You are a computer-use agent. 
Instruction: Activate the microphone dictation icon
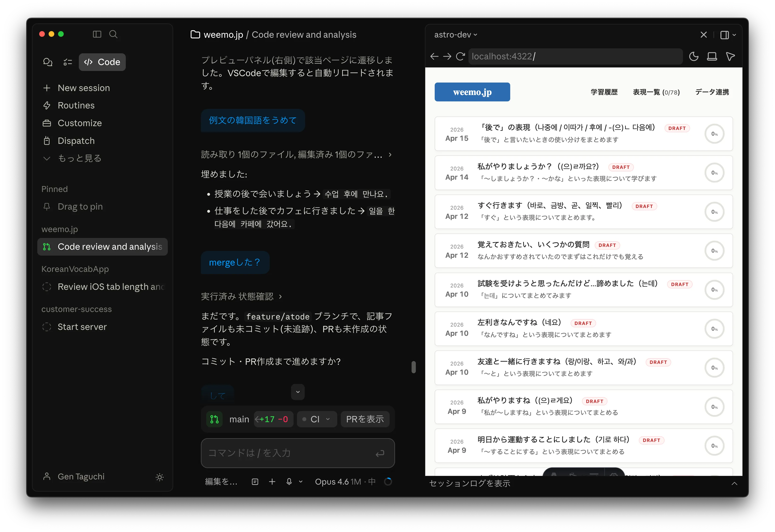tap(289, 482)
